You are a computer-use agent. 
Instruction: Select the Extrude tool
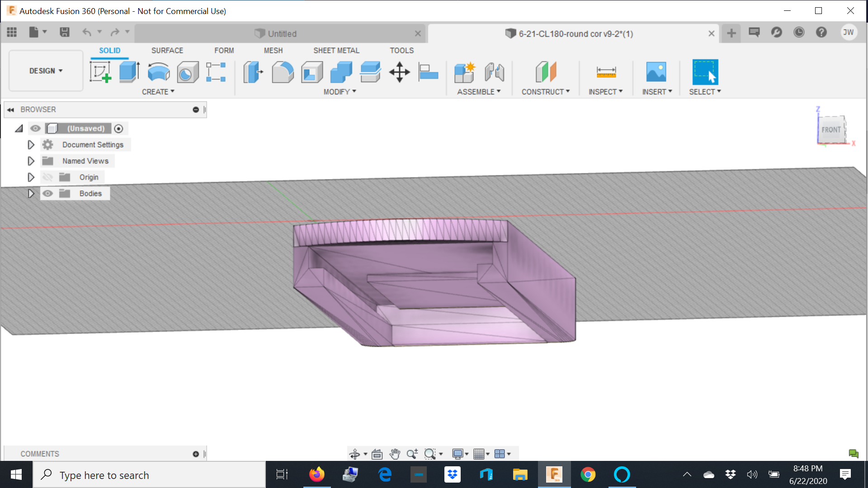coord(129,72)
